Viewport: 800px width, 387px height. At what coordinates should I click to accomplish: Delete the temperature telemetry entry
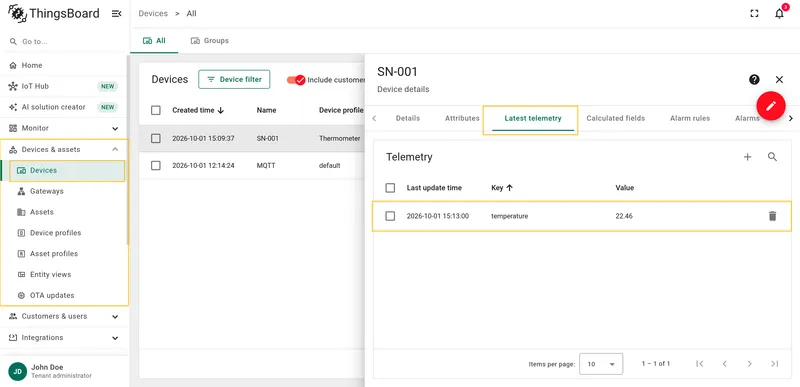click(772, 216)
